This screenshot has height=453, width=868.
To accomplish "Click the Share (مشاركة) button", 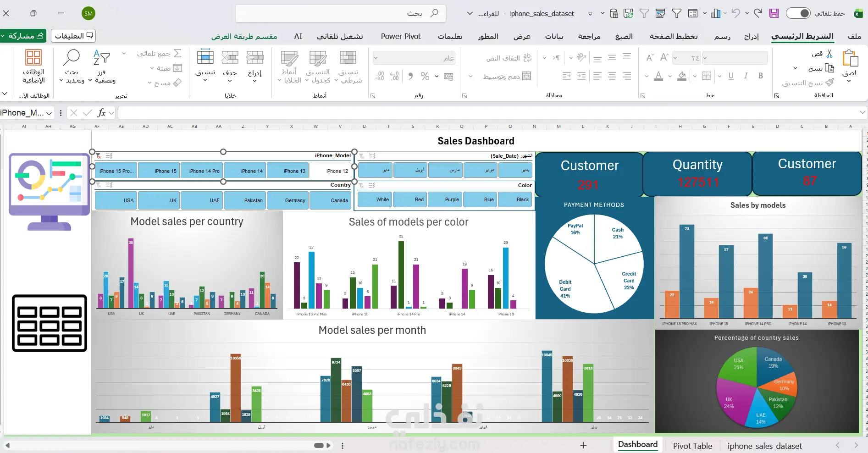I will (23, 35).
